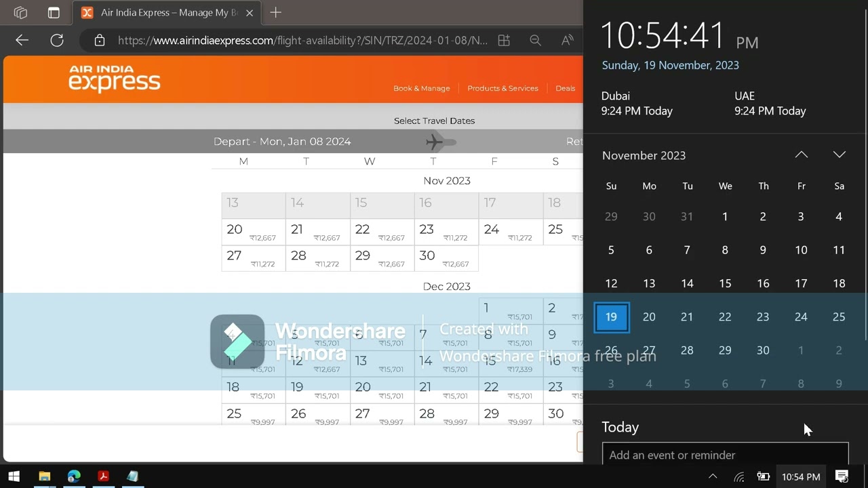Select departure date 20 Nov 2023
Viewport: 868px width, 488px height.
[254, 232]
